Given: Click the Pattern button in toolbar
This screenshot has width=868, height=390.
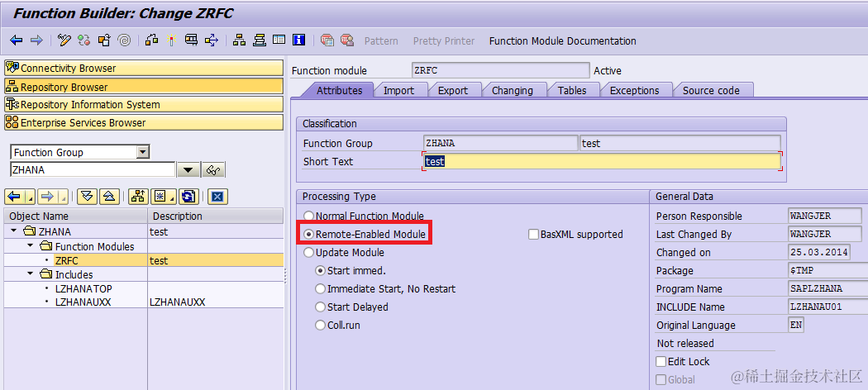Looking at the screenshot, I should pyautogui.click(x=381, y=41).
